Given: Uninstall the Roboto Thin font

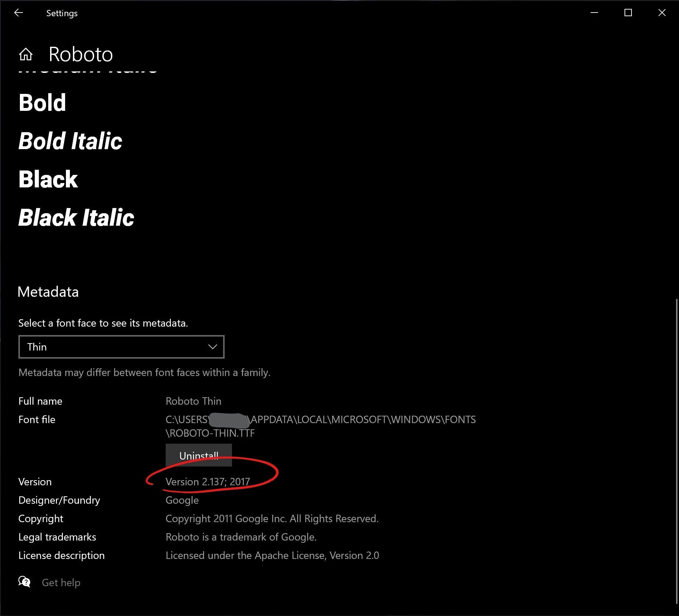Looking at the screenshot, I should [199, 455].
